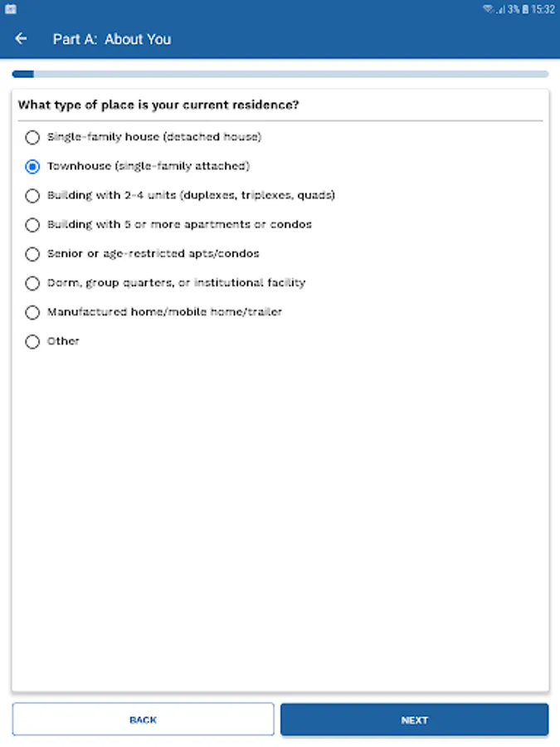
Task: Tap the 15:32 clock display
Action: 543,9
